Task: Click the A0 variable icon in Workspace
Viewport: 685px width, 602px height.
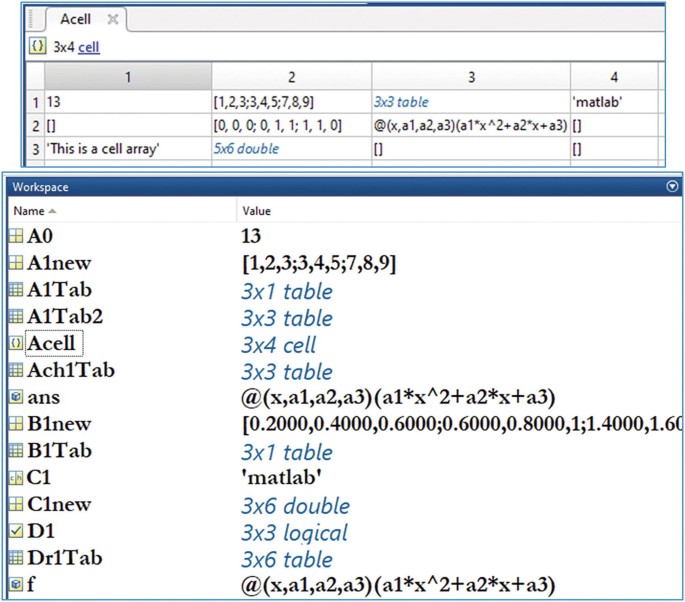Action: tap(15, 237)
